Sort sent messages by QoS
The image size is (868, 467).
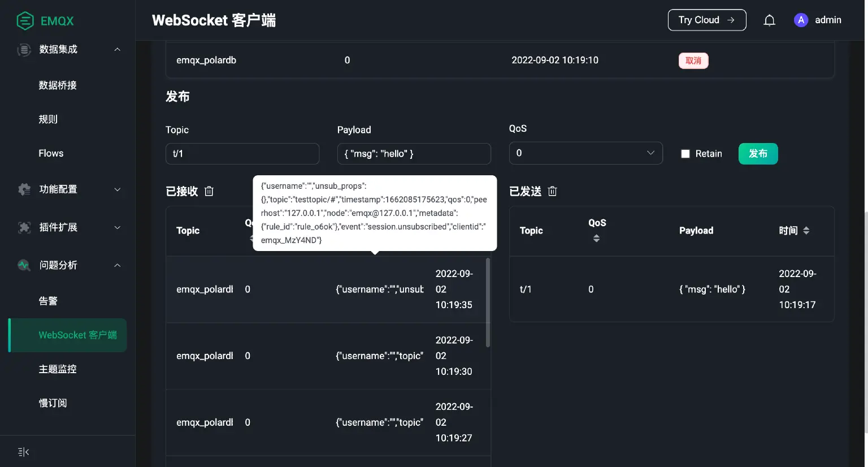tap(596, 239)
